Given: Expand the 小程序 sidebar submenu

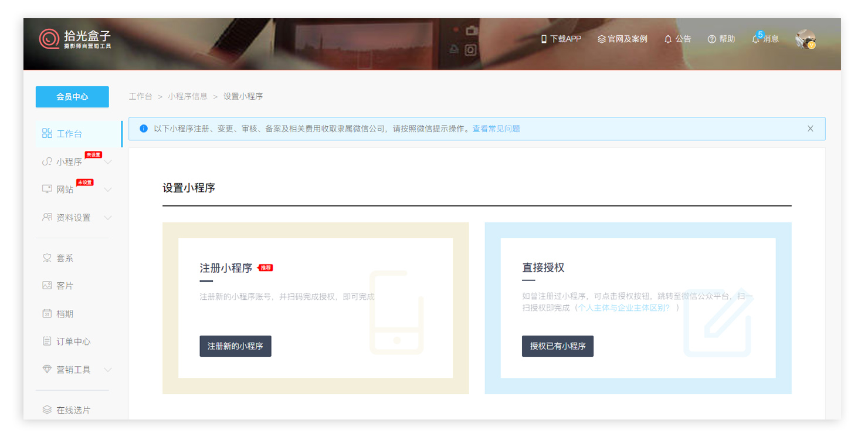Looking at the screenshot, I should [x=107, y=161].
